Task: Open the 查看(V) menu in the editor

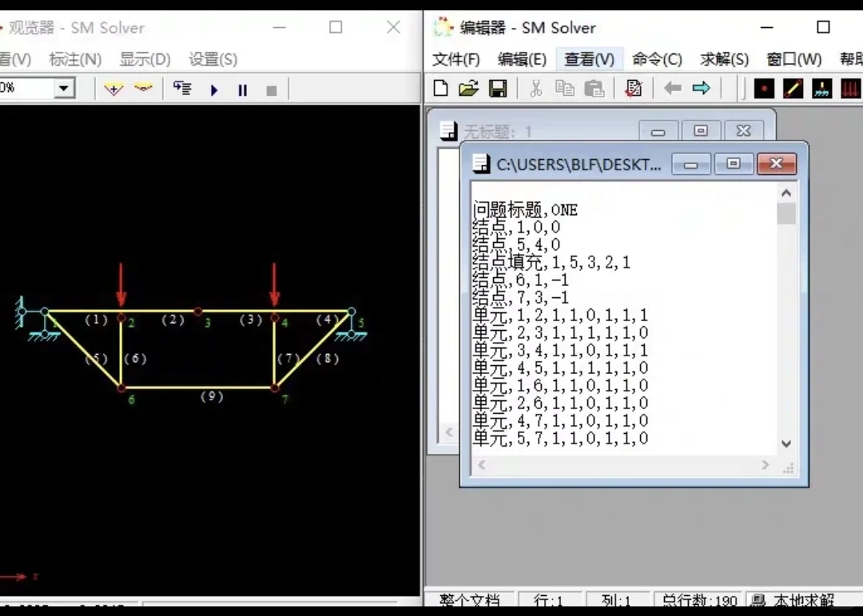Action: tap(589, 59)
